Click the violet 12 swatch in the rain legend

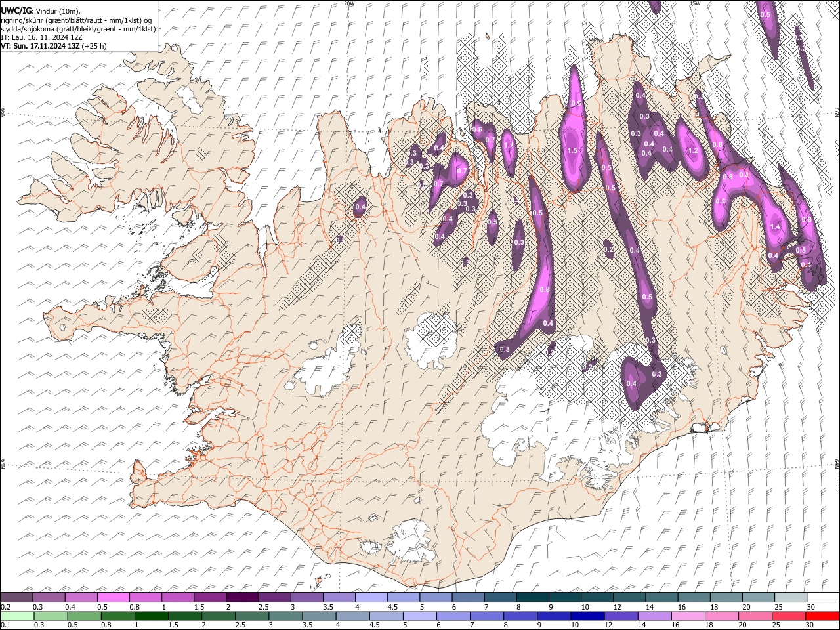pyautogui.click(x=621, y=616)
